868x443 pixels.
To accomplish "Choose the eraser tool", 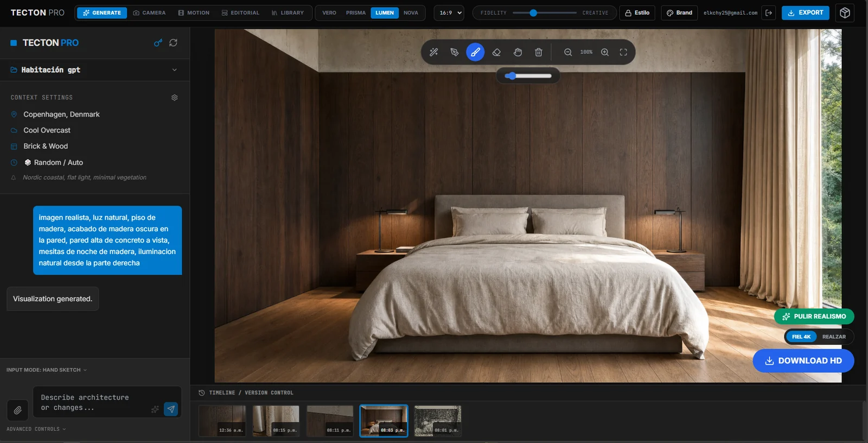I will pos(496,52).
